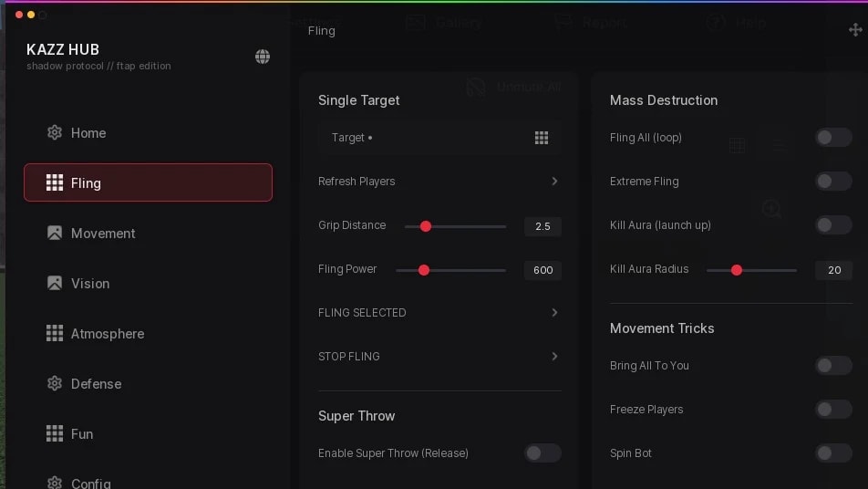Go to the Vision tab

(148, 284)
